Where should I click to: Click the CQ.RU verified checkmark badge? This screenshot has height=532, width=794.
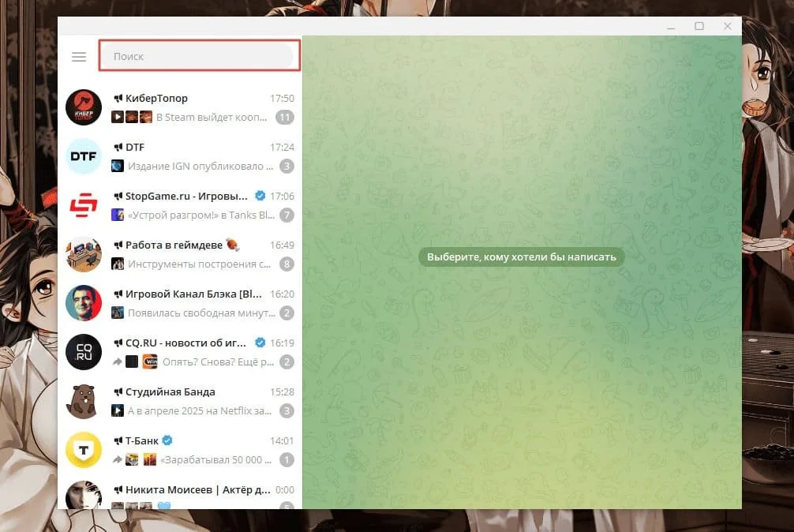tap(260, 343)
